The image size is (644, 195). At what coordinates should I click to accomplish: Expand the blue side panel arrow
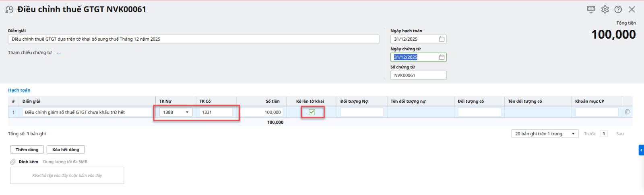[641, 150]
